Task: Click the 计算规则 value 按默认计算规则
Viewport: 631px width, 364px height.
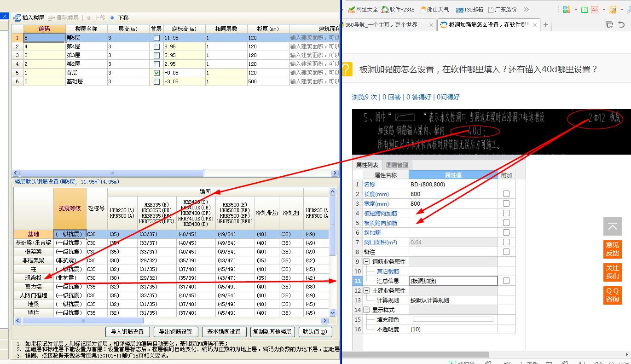Action: [453, 300]
